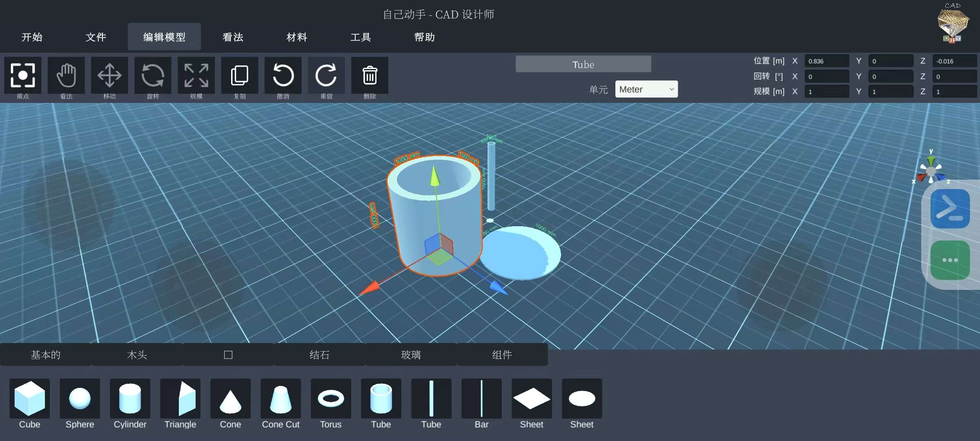Select the 组件 category tab
Image resolution: width=980 pixels, height=441 pixels.
tap(502, 354)
